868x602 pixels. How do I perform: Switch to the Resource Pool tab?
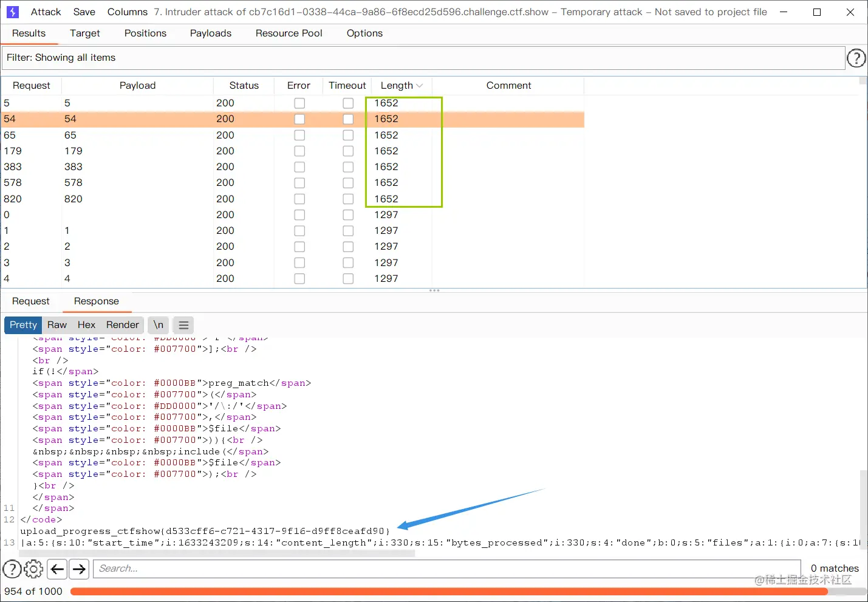289,33
